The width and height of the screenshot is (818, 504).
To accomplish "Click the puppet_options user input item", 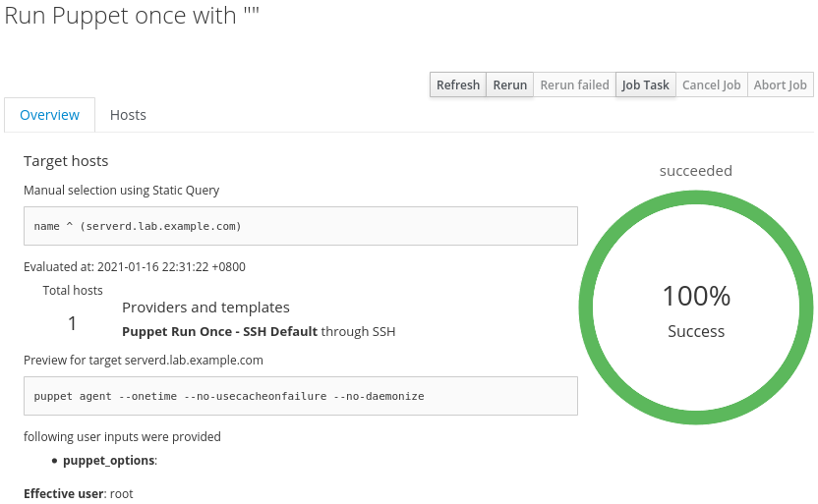I will (109, 460).
